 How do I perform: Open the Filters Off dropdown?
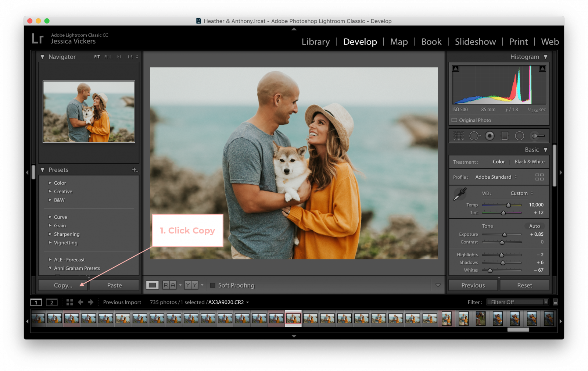(x=517, y=302)
